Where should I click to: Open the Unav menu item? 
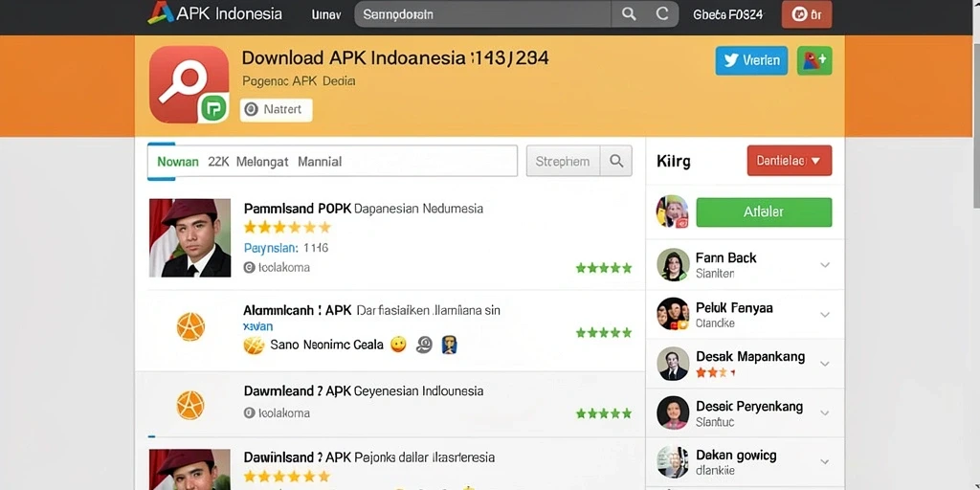tap(326, 14)
